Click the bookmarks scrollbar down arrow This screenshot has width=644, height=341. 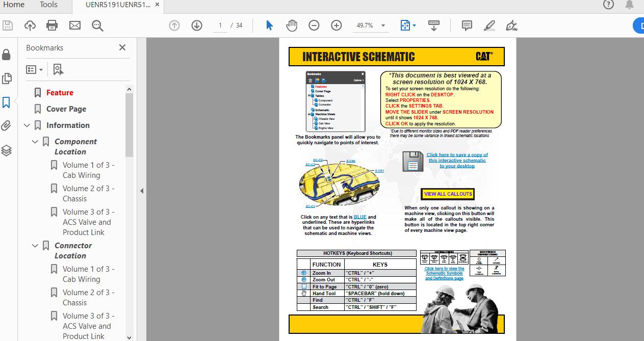129,337
